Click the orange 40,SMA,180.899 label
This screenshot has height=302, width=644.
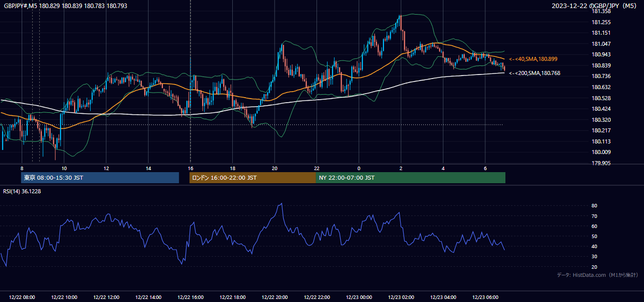click(x=533, y=59)
